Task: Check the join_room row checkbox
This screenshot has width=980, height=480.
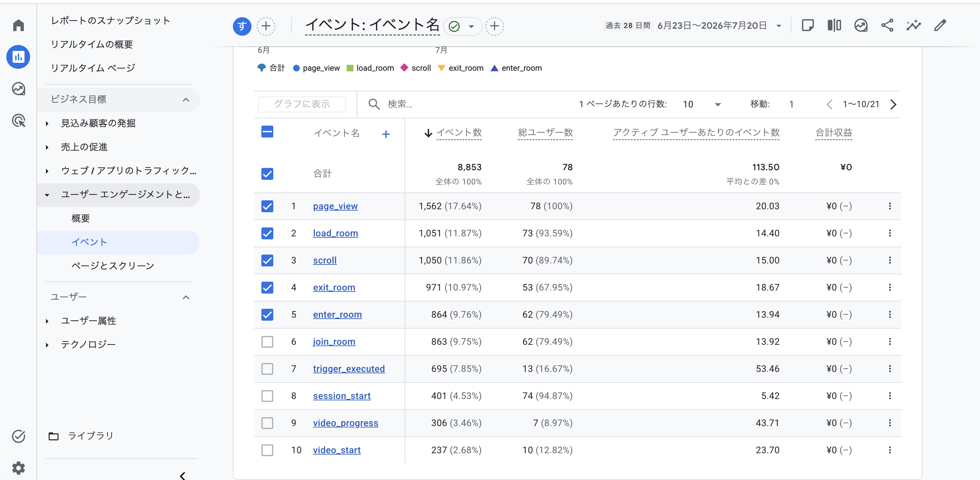Action: tap(267, 342)
